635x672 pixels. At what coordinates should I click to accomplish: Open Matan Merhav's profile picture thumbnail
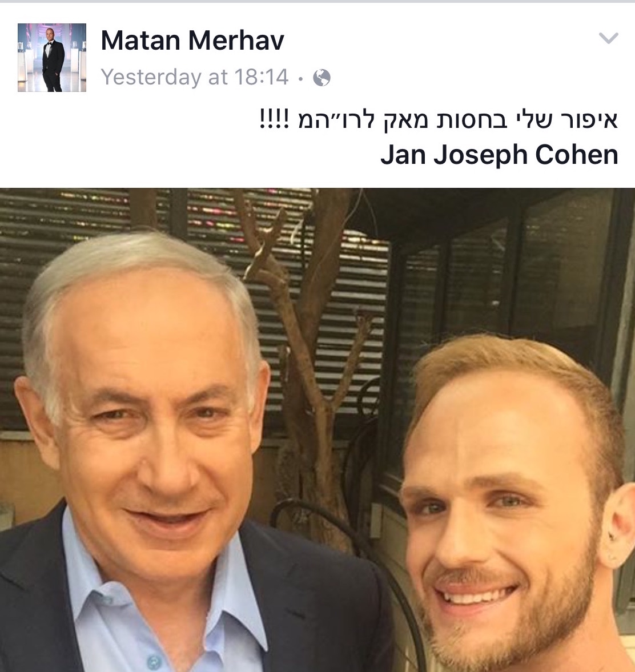[x=52, y=58]
